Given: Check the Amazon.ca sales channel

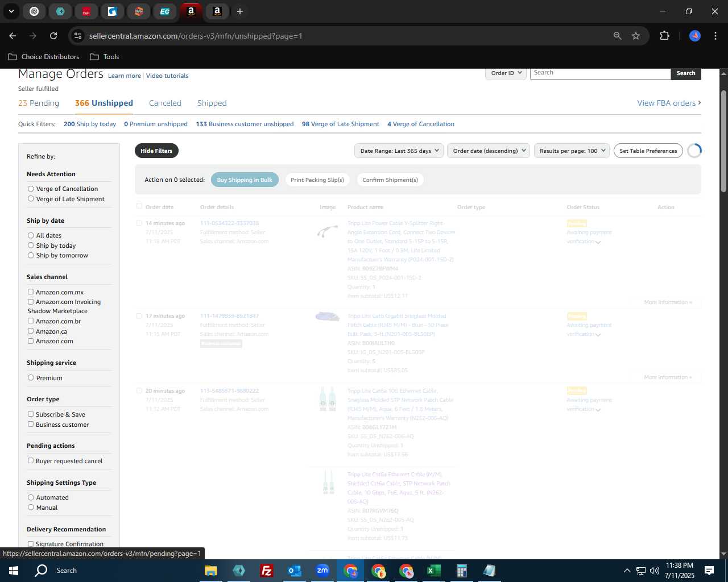Looking at the screenshot, I should coord(31,331).
